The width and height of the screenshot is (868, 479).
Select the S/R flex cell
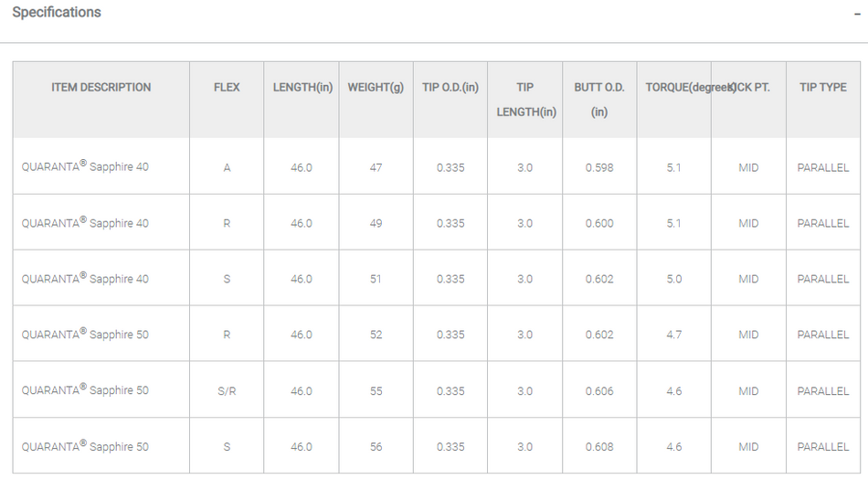pyautogui.click(x=227, y=391)
